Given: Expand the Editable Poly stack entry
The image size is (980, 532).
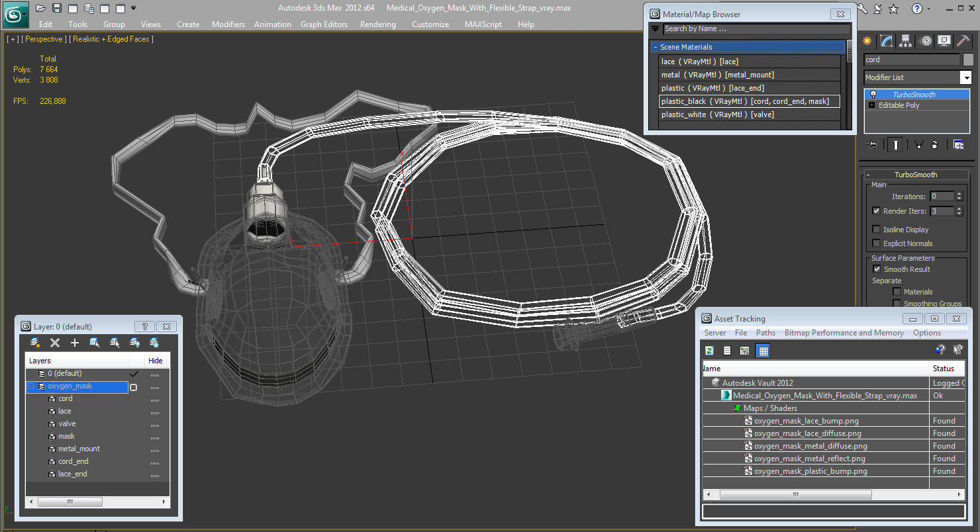Looking at the screenshot, I should click(871, 105).
